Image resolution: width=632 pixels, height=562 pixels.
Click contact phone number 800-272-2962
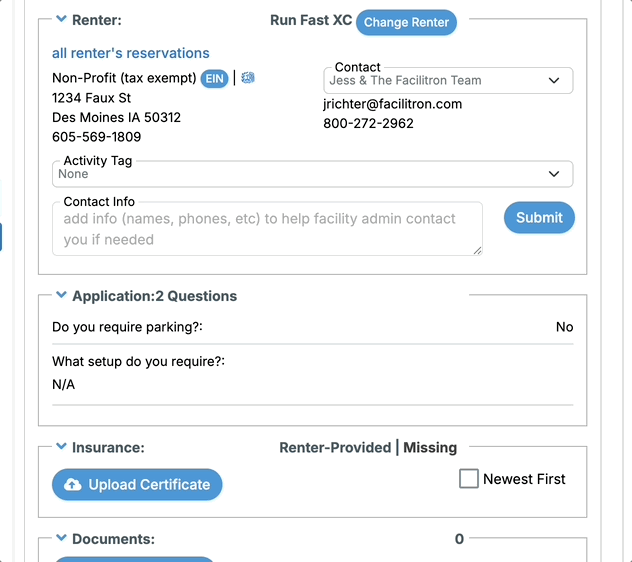tap(368, 123)
